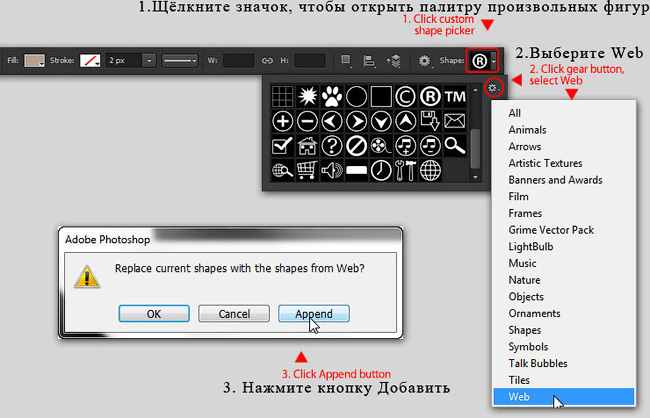Open the custom Shape picker dropdown

[494, 61]
